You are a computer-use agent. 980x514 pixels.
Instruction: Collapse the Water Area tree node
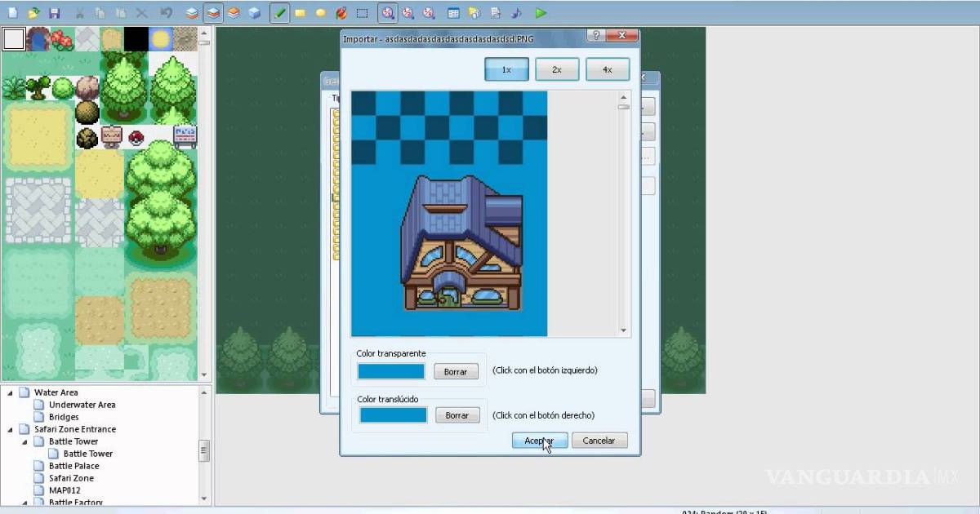(x=11, y=392)
